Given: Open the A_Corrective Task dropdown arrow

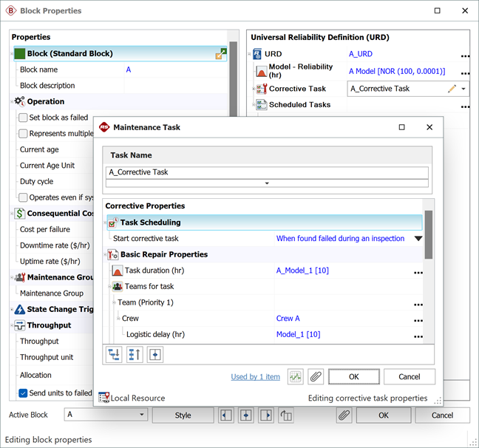Looking at the screenshot, I should pyautogui.click(x=463, y=89).
